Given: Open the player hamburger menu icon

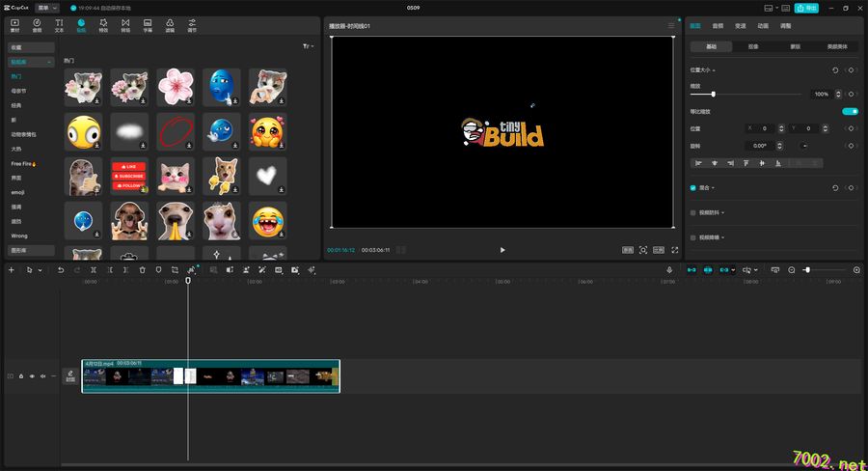Looking at the screenshot, I should [x=671, y=25].
